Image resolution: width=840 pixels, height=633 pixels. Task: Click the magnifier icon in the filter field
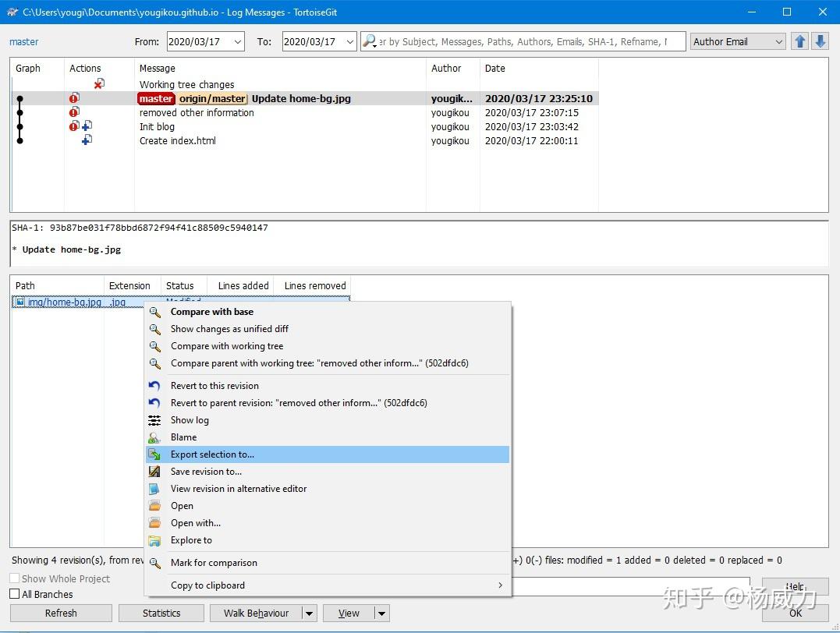pos(368,41)
